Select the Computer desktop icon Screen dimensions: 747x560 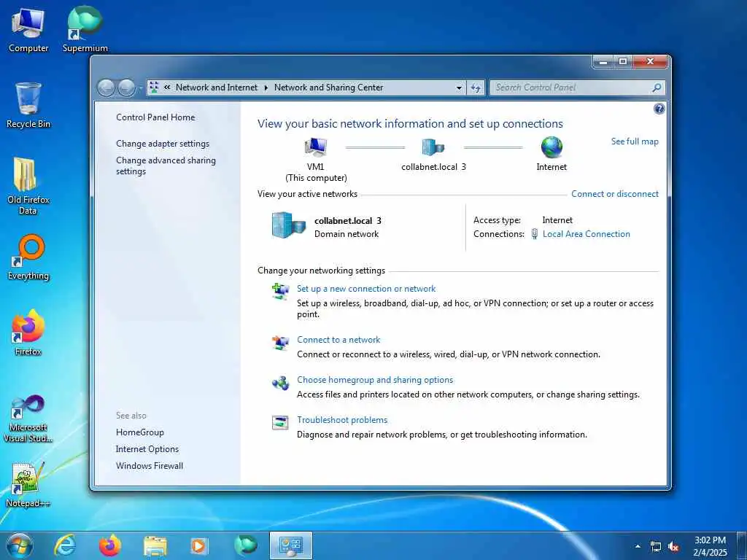point(28,30)
